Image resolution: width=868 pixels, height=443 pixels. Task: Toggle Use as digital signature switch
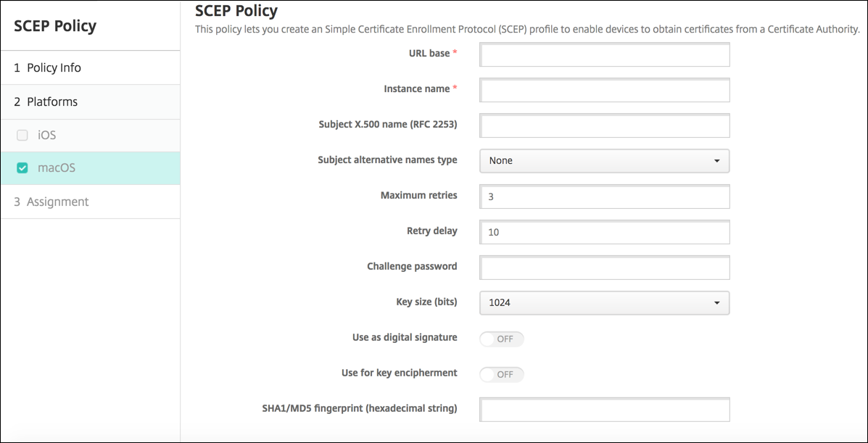(502, 339)
